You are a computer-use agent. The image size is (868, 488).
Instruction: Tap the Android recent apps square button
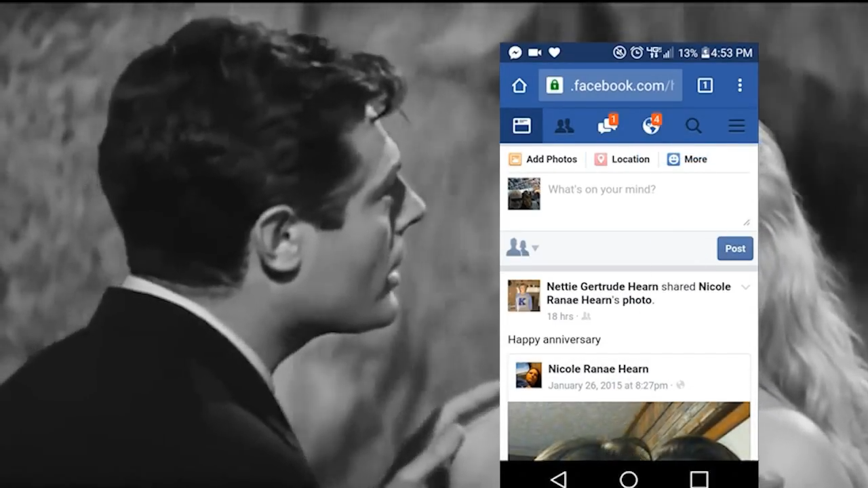(x=699, y=479)
